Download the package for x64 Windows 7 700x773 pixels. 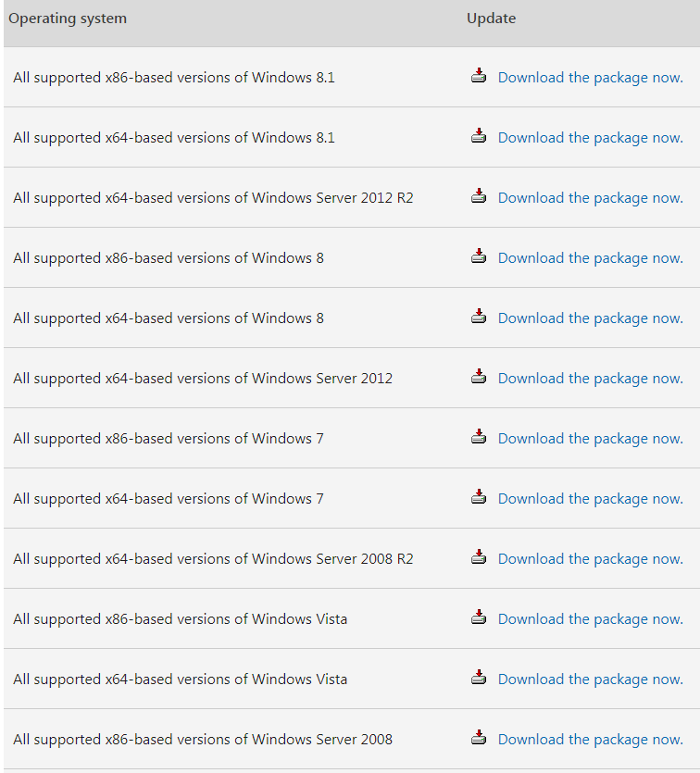pos(591,498)
